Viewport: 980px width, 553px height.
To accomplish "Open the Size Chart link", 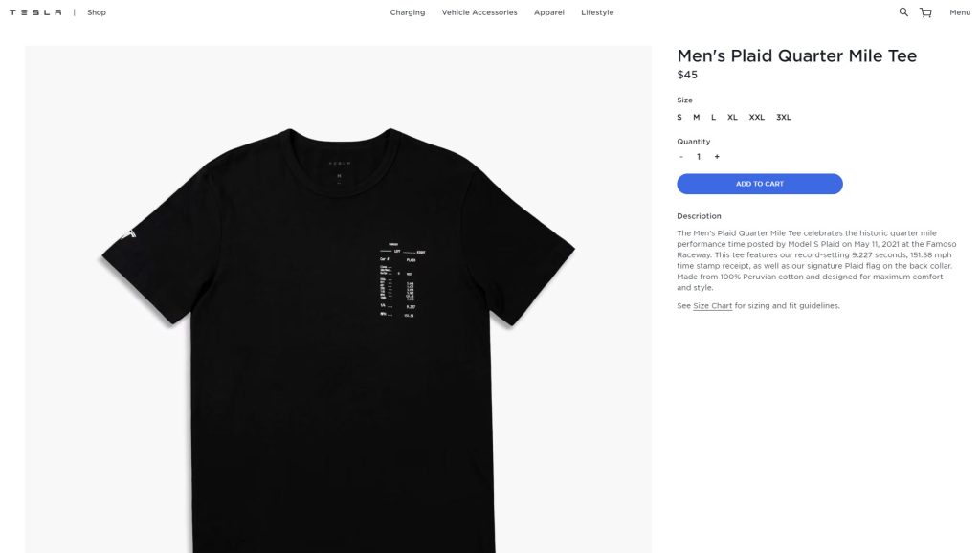I will 711,304.
